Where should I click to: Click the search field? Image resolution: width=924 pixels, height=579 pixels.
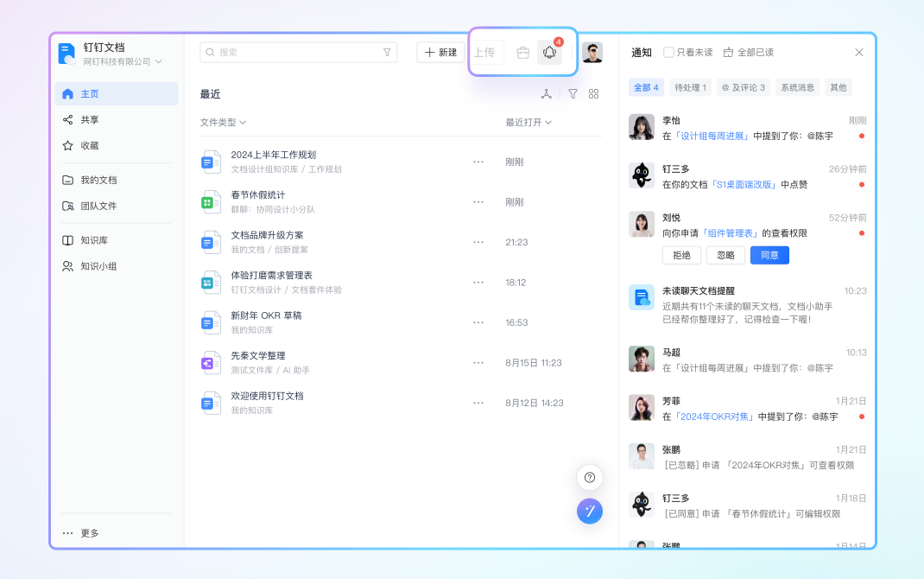pos(298,53)
